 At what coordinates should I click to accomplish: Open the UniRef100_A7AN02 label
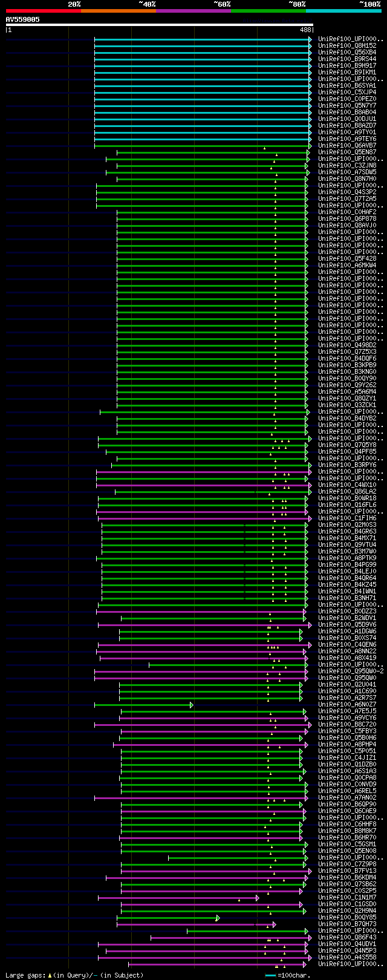(347, 797)
